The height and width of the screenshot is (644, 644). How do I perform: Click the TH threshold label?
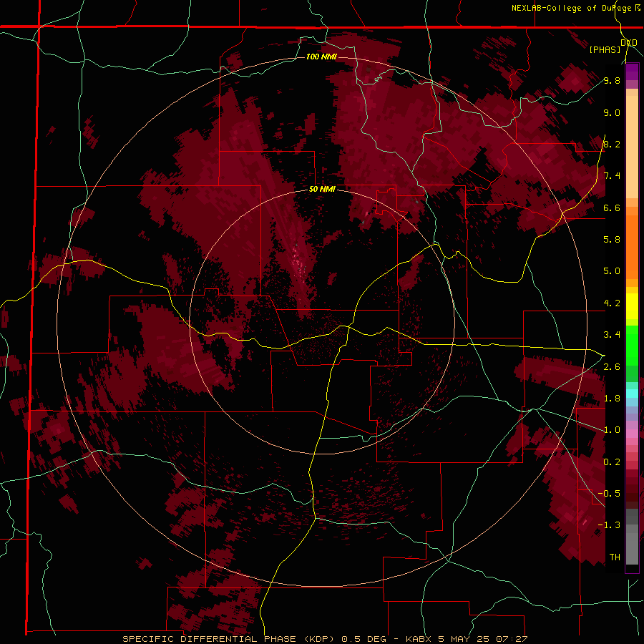615,557
